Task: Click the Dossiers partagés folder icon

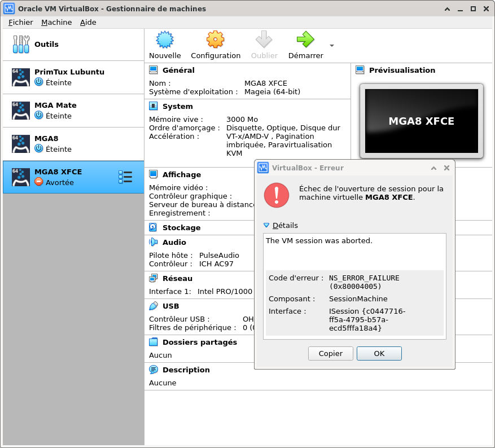Action: [x=154, y=342]
